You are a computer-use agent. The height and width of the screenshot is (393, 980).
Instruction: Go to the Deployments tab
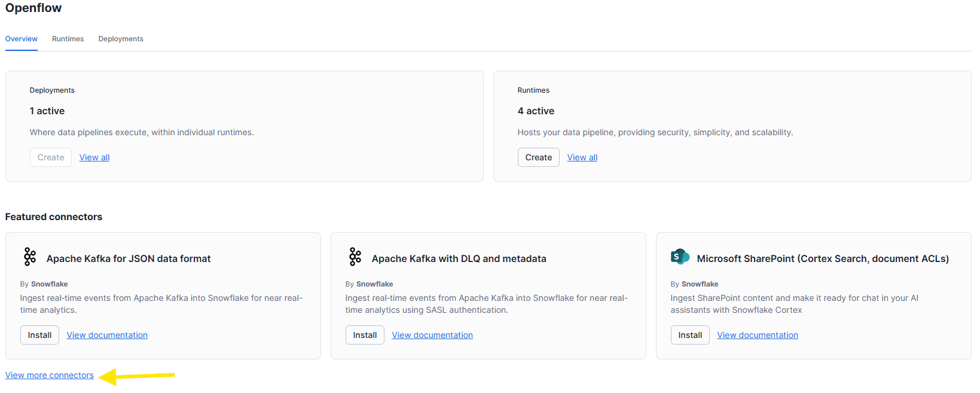(x=121, y=39)
